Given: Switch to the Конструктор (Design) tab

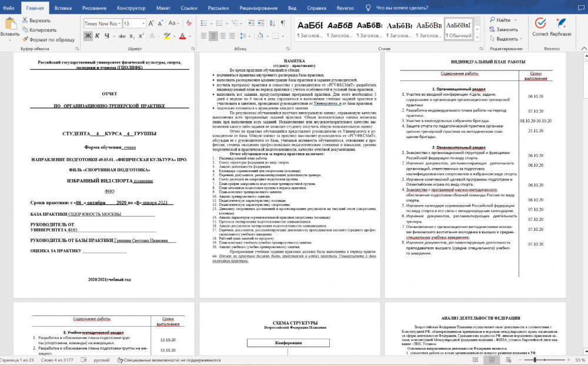Looking at the screenshot, I should (131, 8).
